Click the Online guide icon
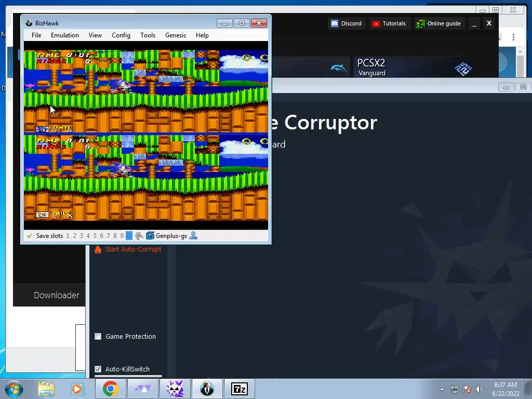This screenshot has height=399, width=532. (x=421, y=24)
